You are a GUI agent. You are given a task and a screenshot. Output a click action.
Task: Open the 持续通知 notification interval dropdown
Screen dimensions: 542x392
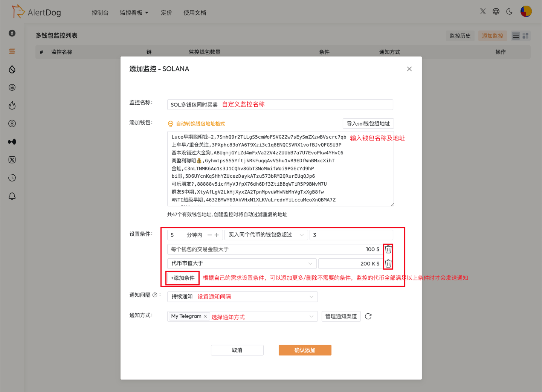[242, 296]
